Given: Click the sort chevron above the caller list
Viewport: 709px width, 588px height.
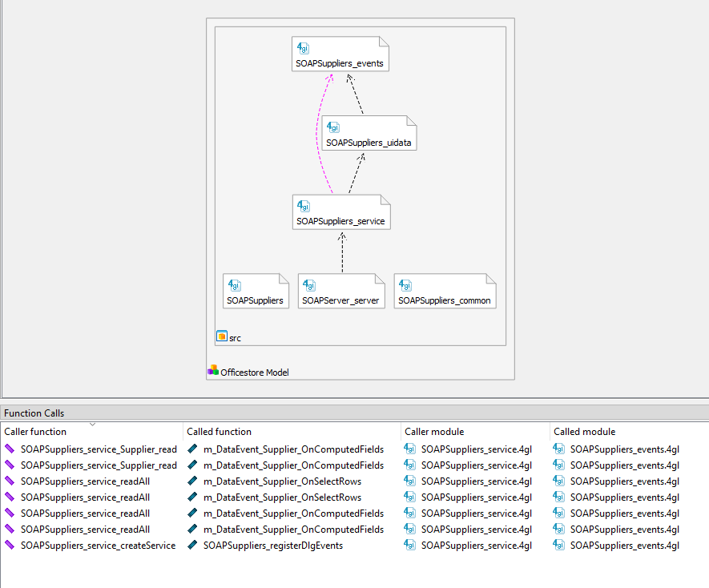Looking at the screenshot, I should [x=91, y=425].
